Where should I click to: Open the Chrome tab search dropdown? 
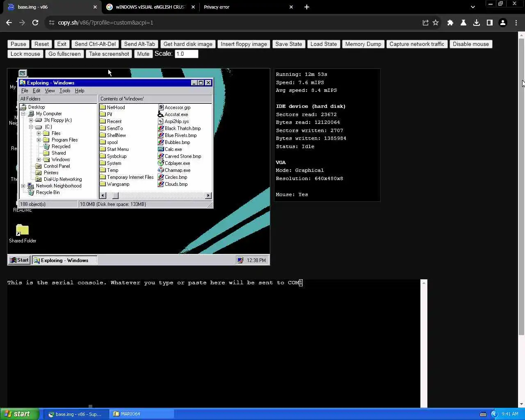472,7
